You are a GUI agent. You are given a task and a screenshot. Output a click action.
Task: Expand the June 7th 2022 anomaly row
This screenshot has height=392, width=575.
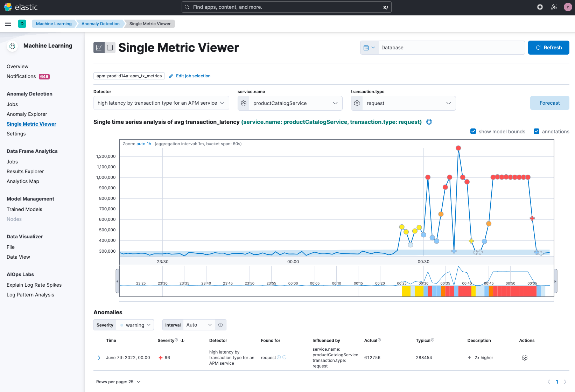point(99,358)
